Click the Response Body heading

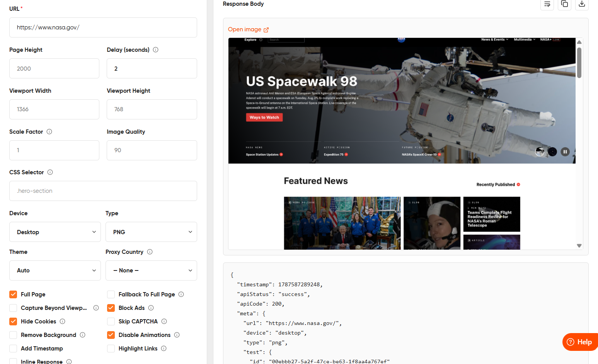pos(243,4)
